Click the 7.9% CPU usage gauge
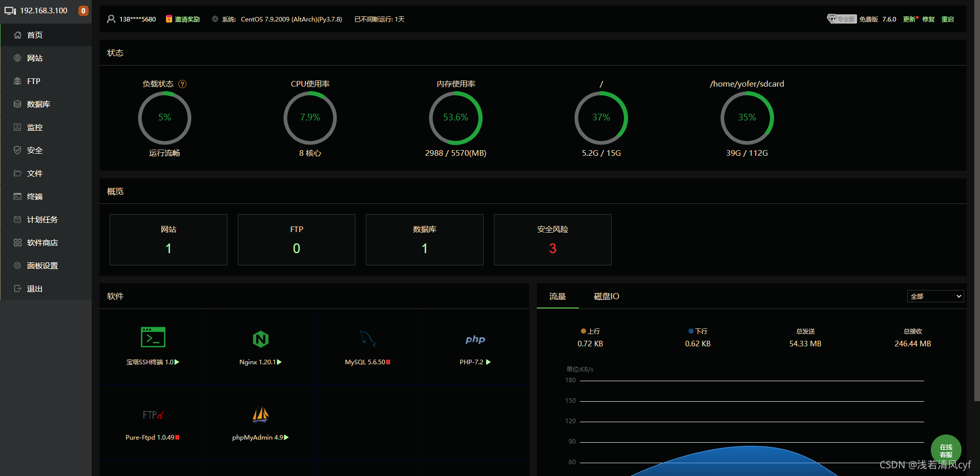The height and width of the screenshot is (476, 980). click(310, 118)
